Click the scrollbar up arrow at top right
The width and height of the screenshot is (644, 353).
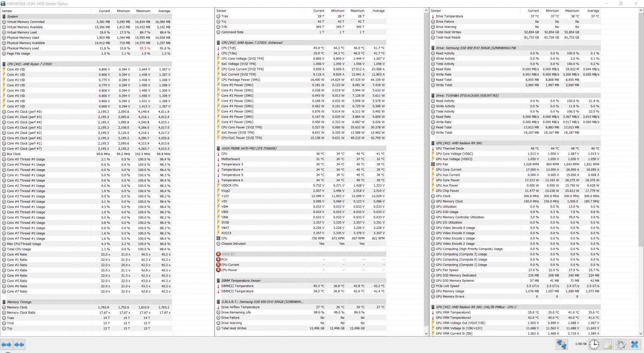pos(641,10)
